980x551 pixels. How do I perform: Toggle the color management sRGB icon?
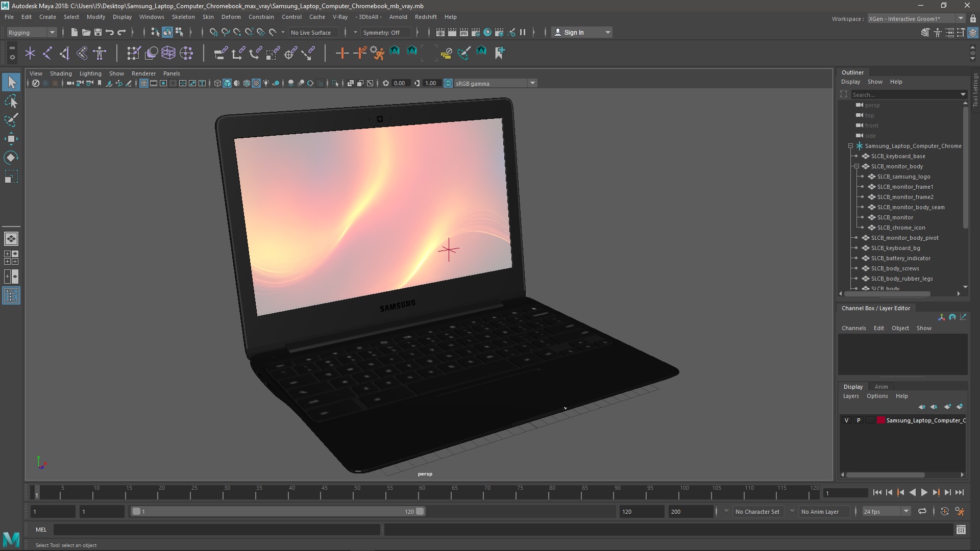[448, 83]
